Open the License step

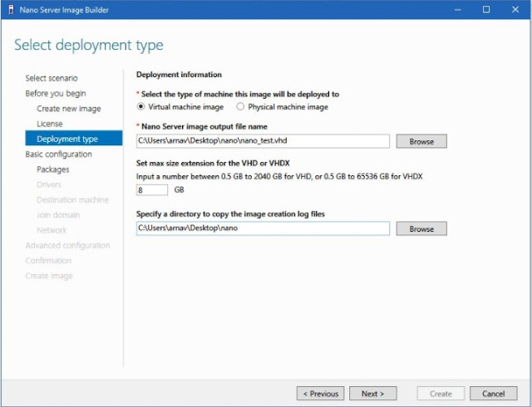pos(49,124)
